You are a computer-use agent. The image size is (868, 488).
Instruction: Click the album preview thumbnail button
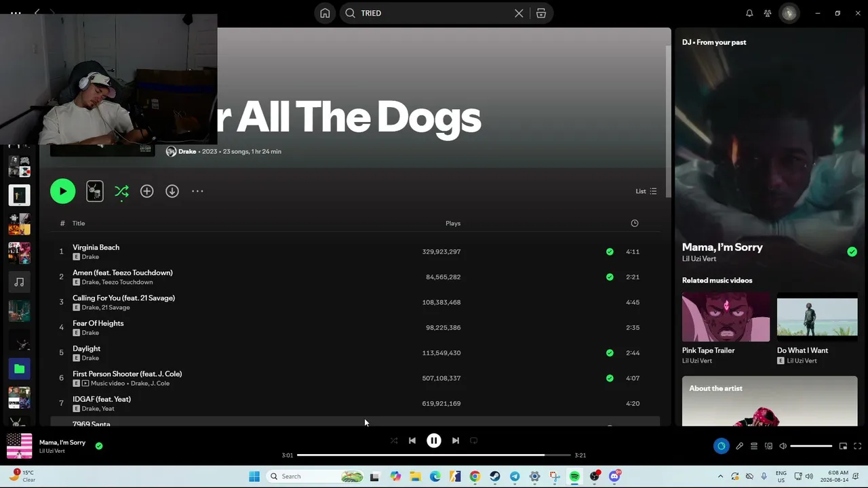pos(95,191)
